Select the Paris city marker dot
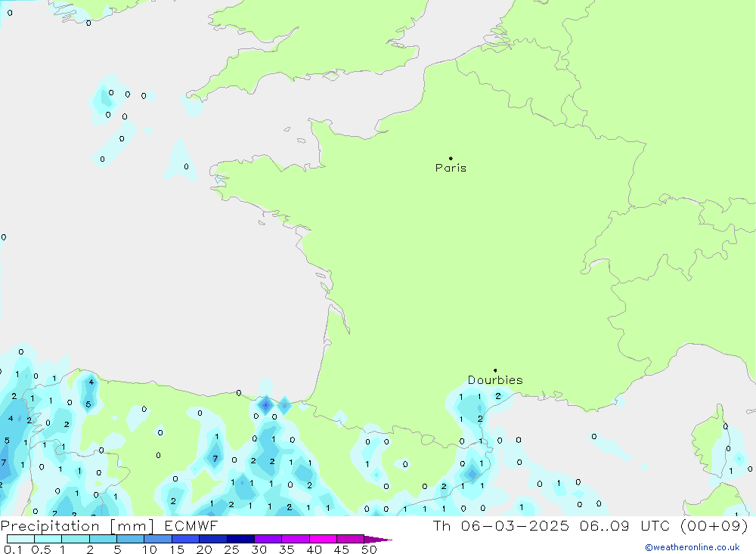This screenshot has width=756, height=554. point(451,158)
